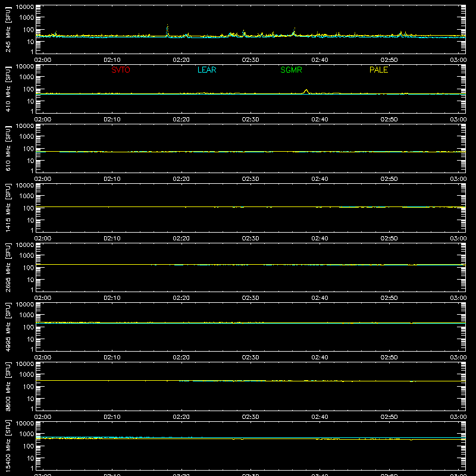Screen dimensions: 476x476
Task: Select the 1415 MHz [SFU] axis title
Action: tap(8, 208)
